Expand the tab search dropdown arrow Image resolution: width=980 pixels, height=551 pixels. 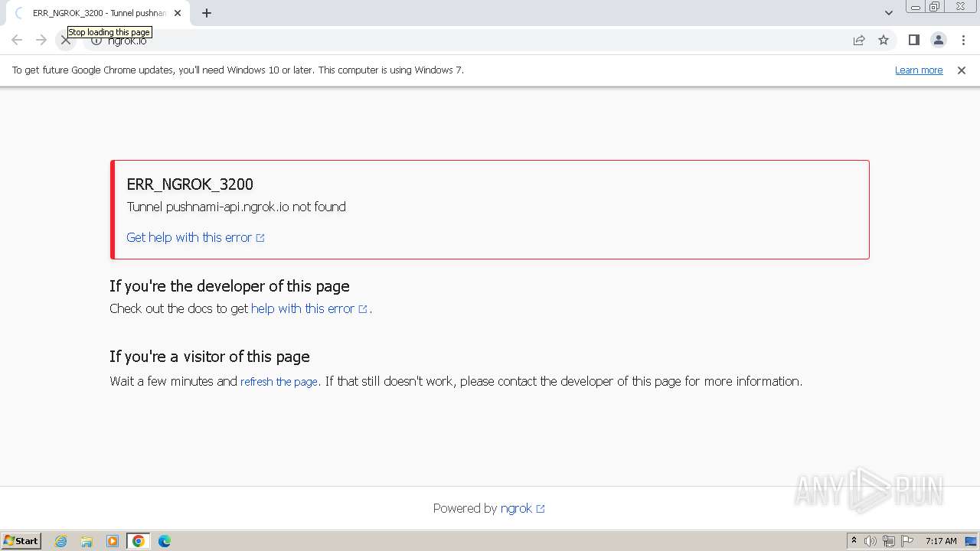point(889,13)
